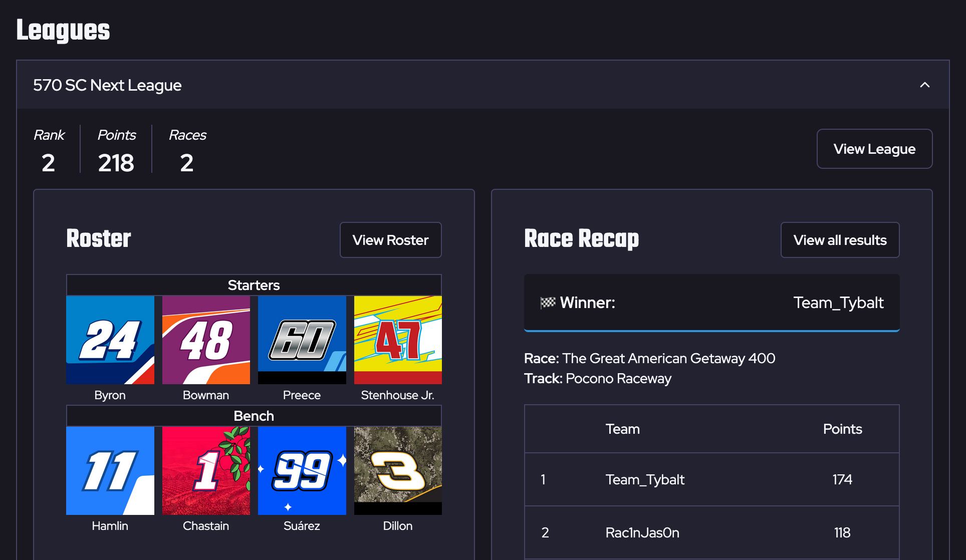Image resolution: width=966 pixels, height=560 pixels.
Task: Click the View League button
Action: [x=874, y=149]
